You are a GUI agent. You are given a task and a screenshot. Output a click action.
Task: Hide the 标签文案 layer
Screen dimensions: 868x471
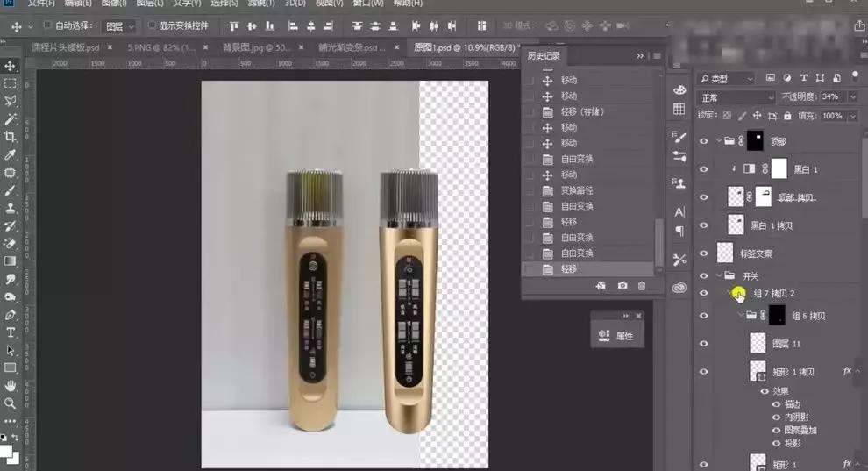click(703, 253)
